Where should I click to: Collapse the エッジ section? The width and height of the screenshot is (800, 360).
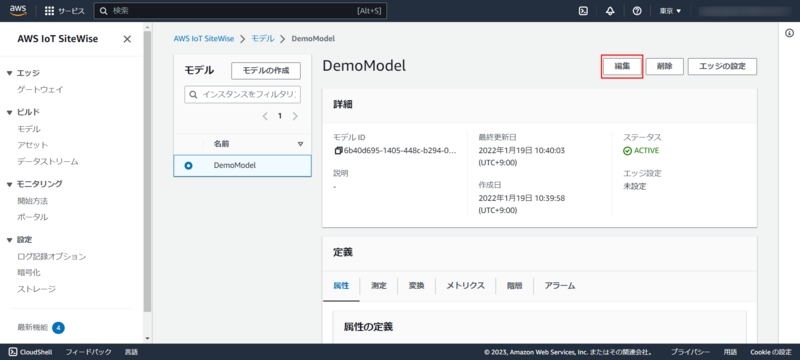10,73
